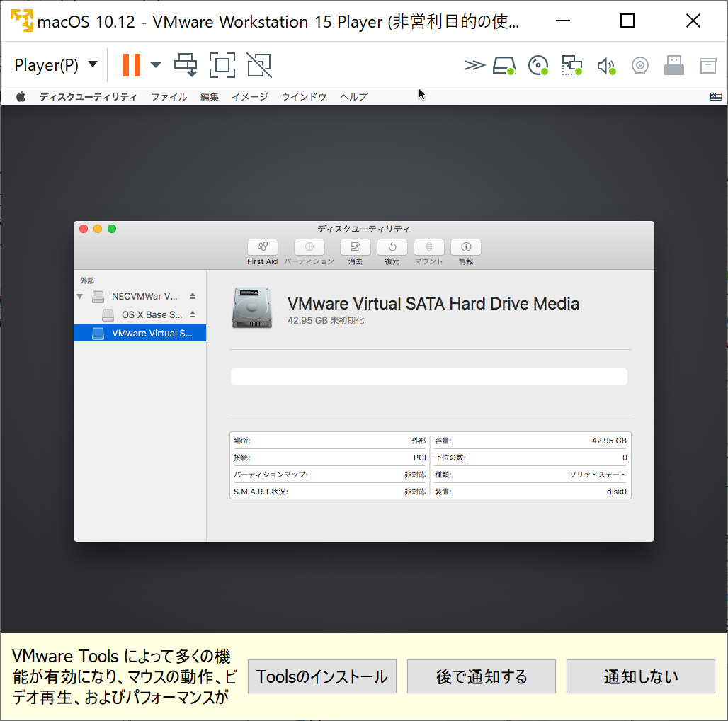
Task: Open the power options dropdown arrow
Action: [x=156, y=65]
